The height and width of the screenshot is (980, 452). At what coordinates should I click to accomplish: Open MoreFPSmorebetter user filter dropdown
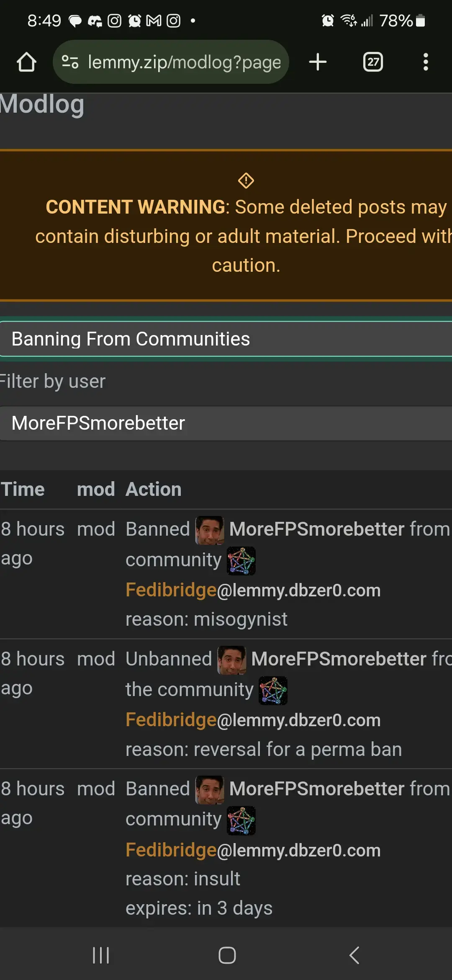pos(226,423)
